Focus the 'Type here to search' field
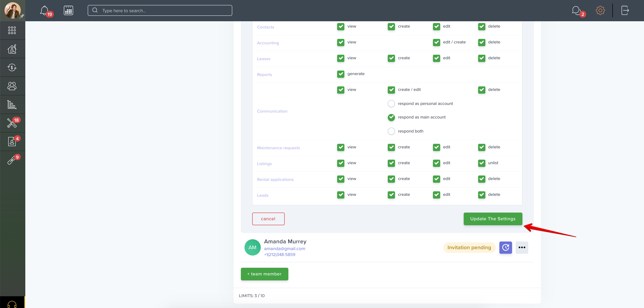This screenshot has width=644, height=308. [160, 10]
